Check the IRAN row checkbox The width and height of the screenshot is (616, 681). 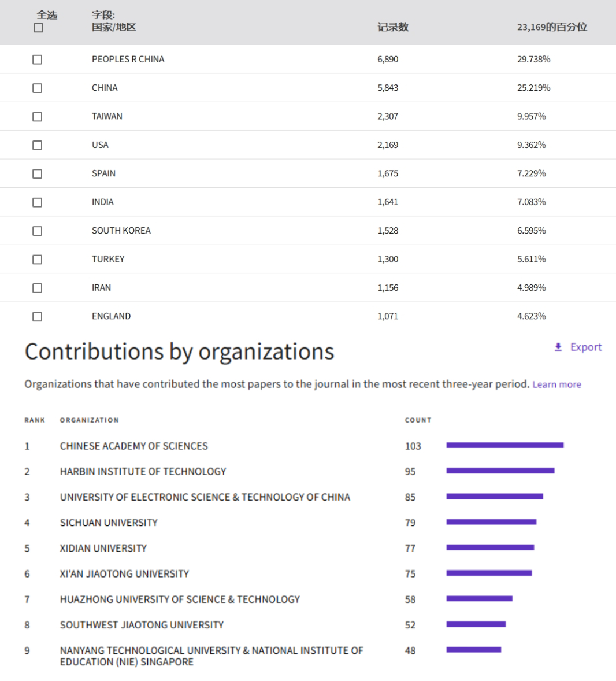point(38,288)
